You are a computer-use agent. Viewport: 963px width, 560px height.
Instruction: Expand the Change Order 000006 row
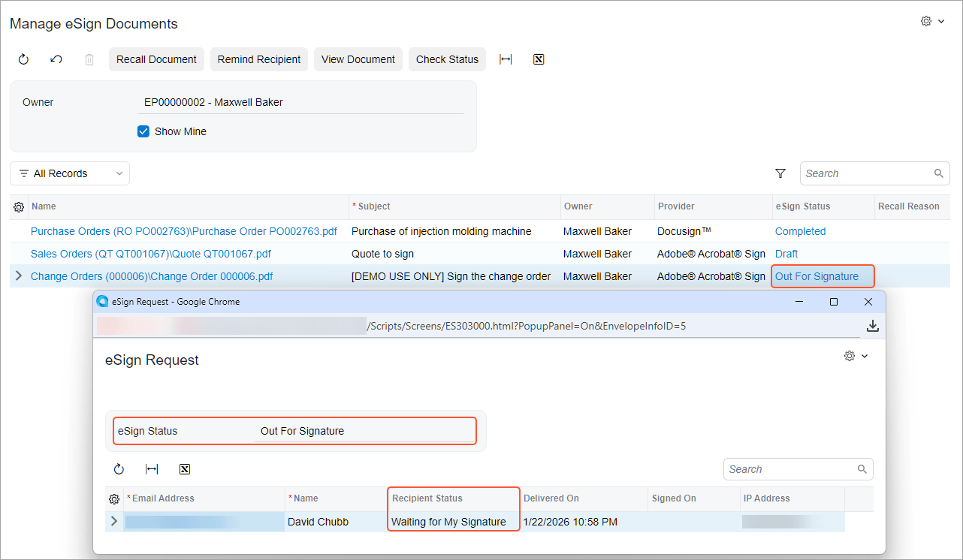coord(19,276)
